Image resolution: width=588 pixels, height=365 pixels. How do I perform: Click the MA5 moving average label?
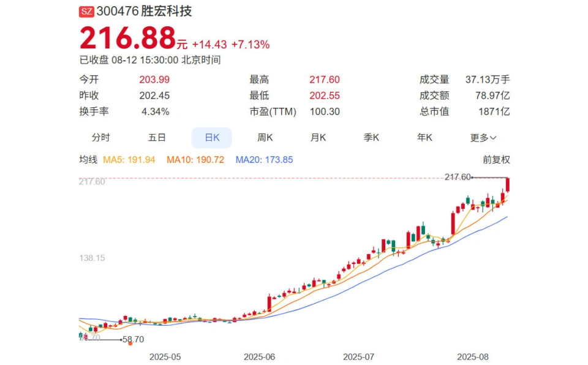[129, 160]
